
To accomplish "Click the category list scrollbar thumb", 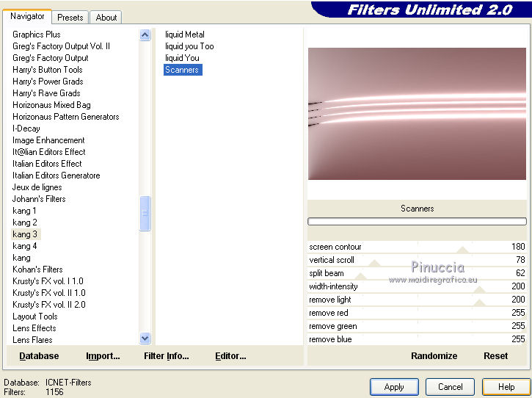I will click(145, 213).
